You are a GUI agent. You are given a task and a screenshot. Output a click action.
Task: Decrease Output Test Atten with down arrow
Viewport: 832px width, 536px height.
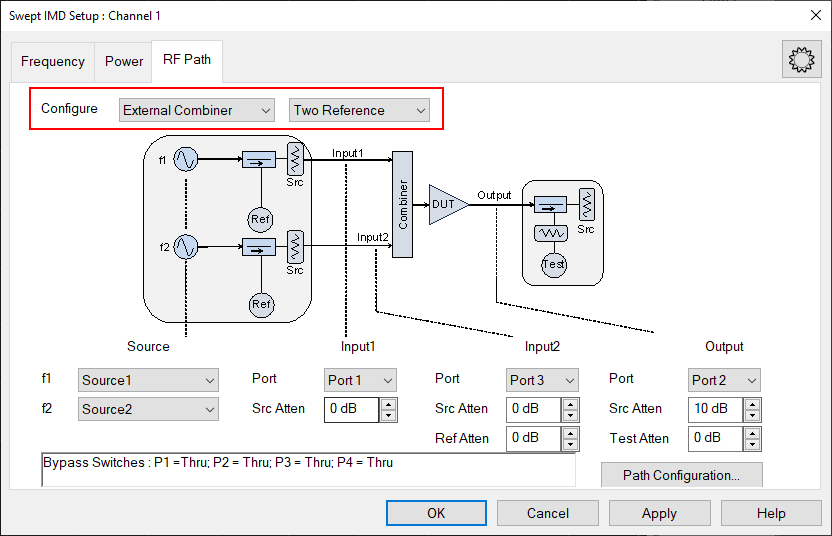coord(753,444)
